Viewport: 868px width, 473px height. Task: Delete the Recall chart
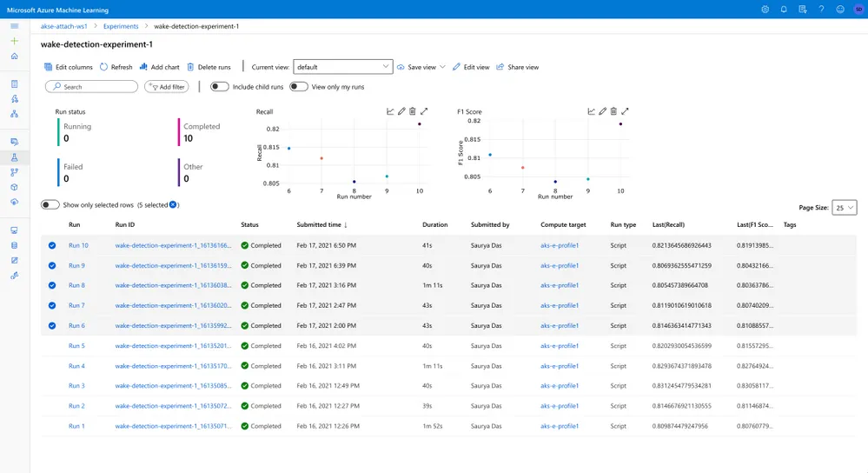(413, 111)
